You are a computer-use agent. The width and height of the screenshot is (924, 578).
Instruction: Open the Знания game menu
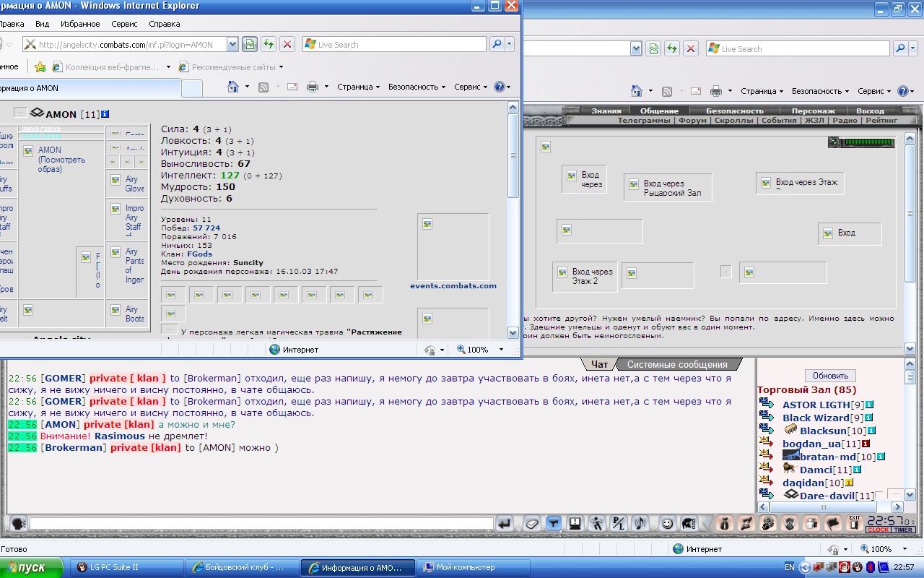(606, 111)
